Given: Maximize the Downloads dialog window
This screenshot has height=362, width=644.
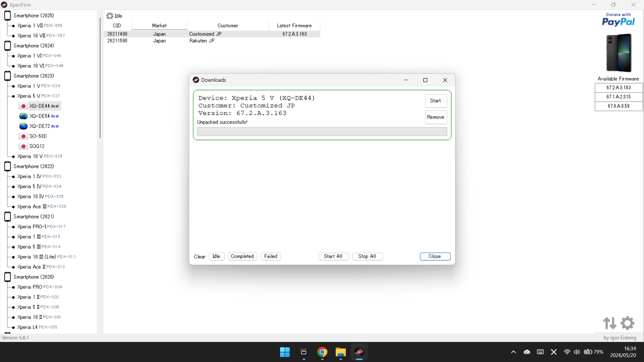Looking at the screenshot, I should (x=425, y=80).
